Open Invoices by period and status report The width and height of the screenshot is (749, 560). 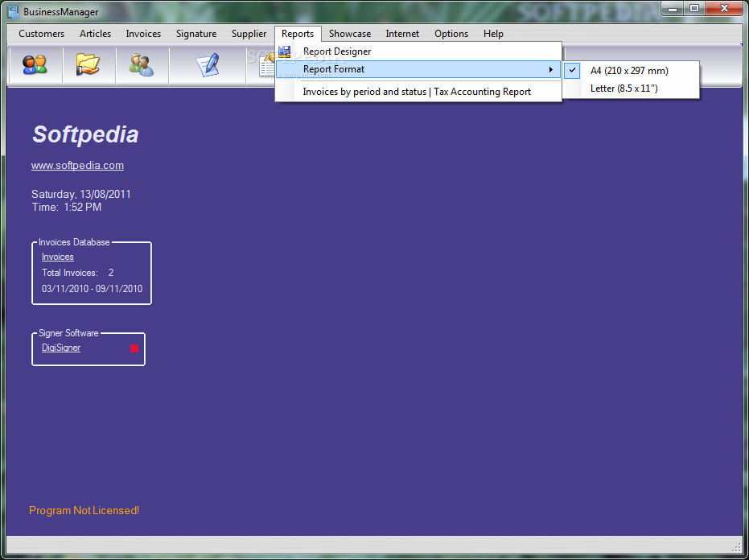(x=418, y=92)
